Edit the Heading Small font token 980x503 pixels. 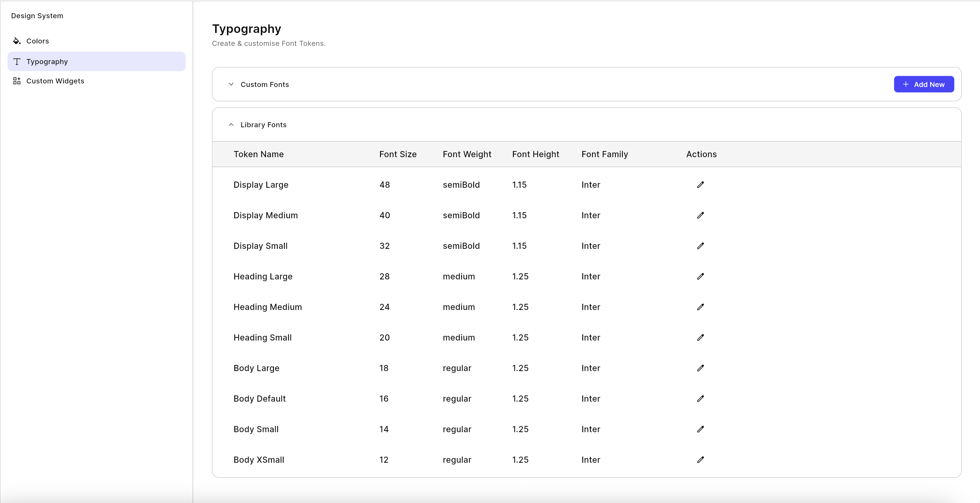point(700,338)
